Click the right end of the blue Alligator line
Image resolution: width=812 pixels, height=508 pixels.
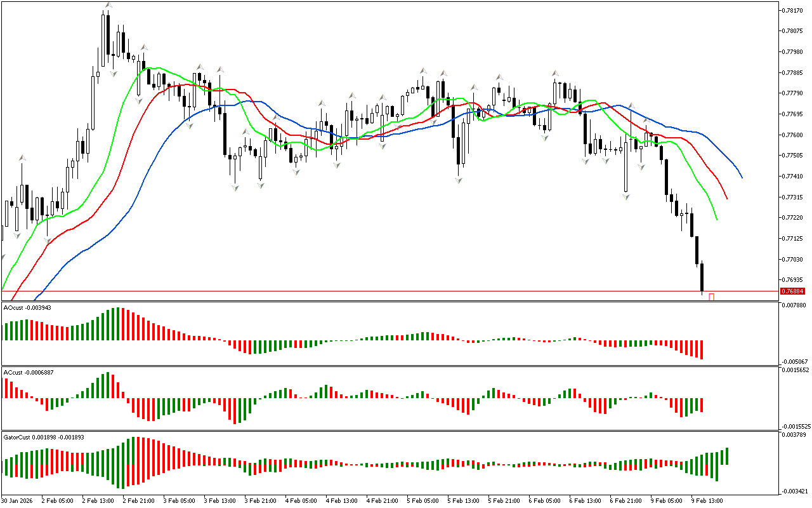(x=742, y=177)
